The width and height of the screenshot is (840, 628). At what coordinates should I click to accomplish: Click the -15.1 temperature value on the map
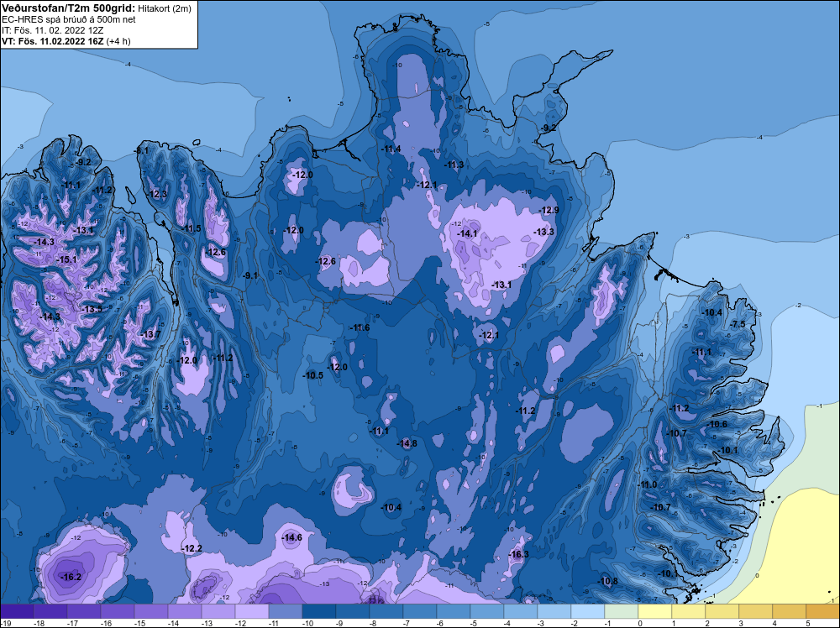pyautogui.click(x=67, y=259)
